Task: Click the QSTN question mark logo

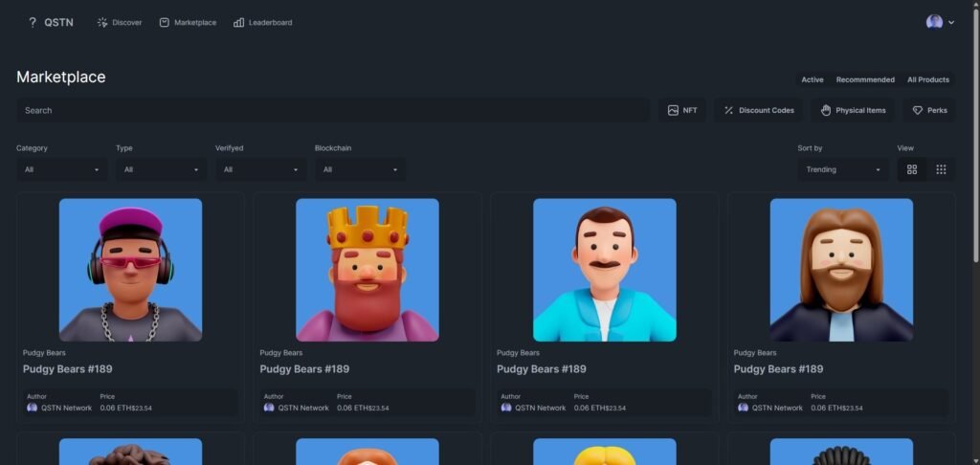Action: tap(33, 22)
